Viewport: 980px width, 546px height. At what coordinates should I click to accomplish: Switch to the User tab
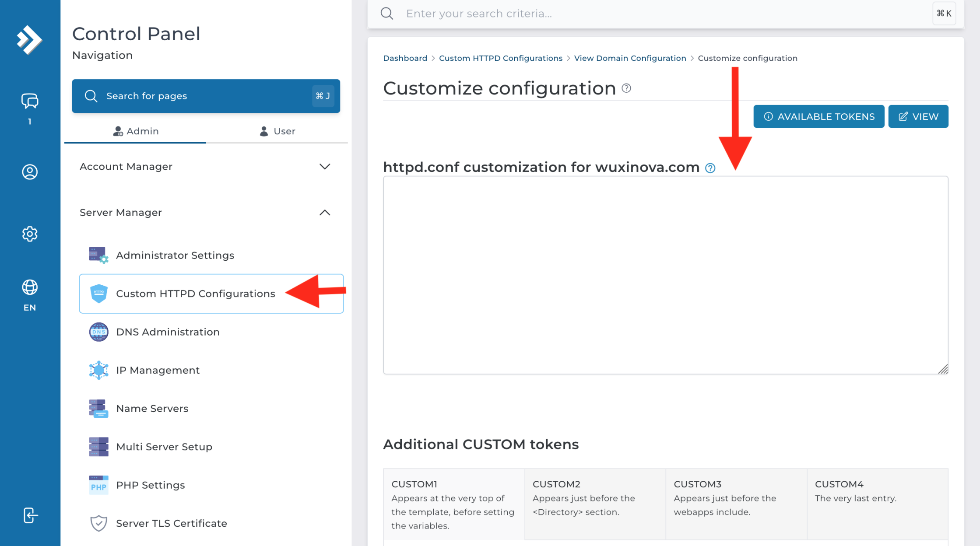[x=277, y=131]
